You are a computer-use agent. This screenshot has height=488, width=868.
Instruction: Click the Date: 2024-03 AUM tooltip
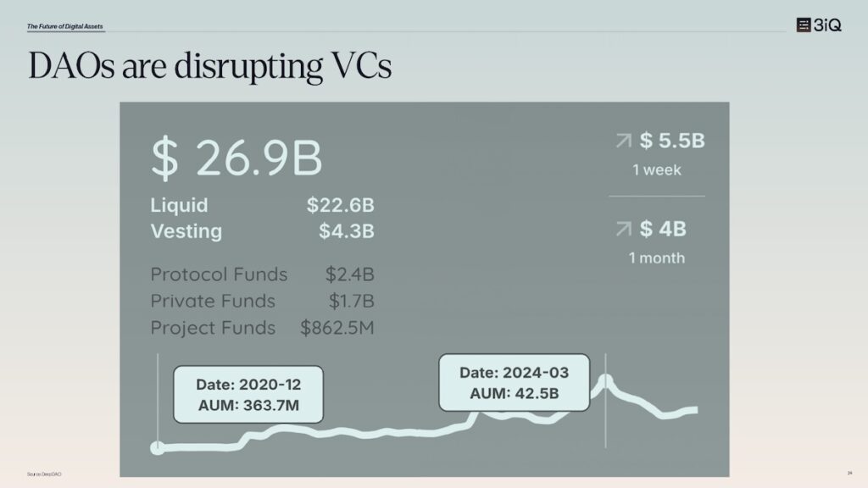tap(515, 383)
